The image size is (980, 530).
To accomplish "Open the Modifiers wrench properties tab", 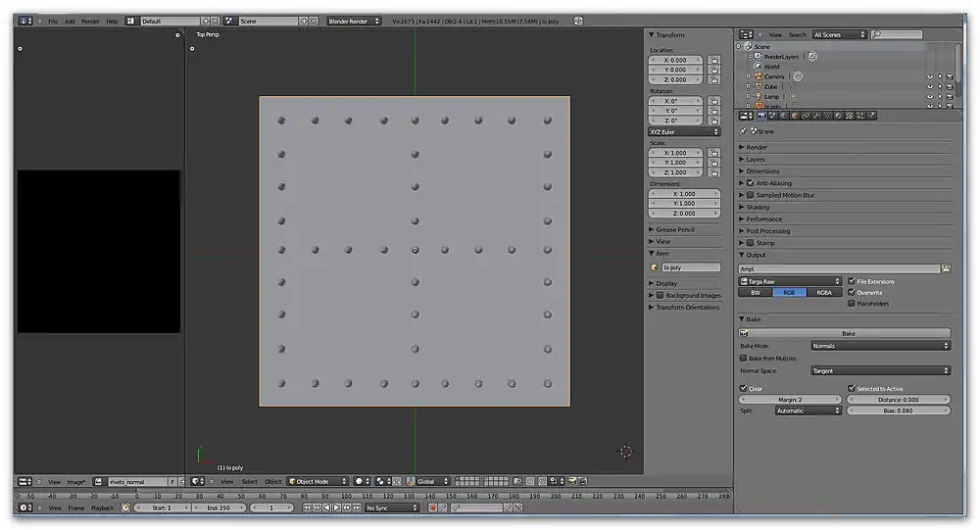I will (815, 116).
